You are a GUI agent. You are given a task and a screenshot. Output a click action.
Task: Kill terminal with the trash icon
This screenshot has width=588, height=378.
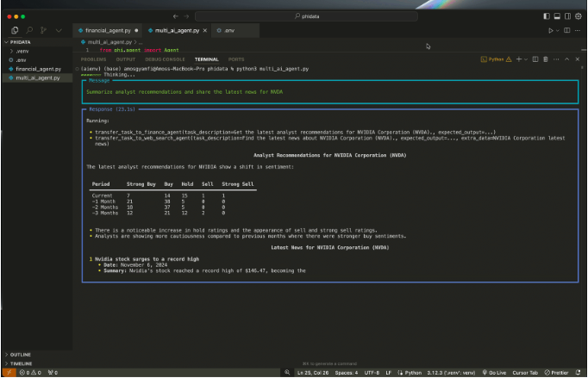545,59
